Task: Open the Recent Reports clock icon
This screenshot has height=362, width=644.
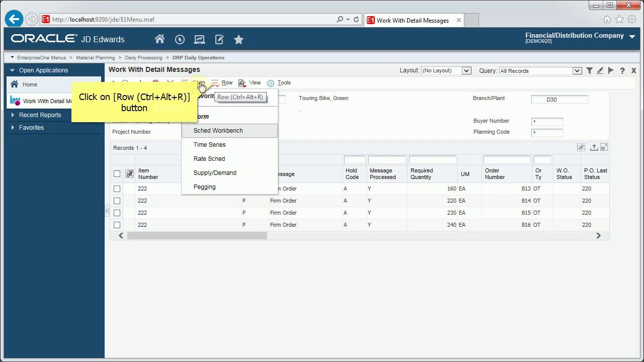Action: 180,39
